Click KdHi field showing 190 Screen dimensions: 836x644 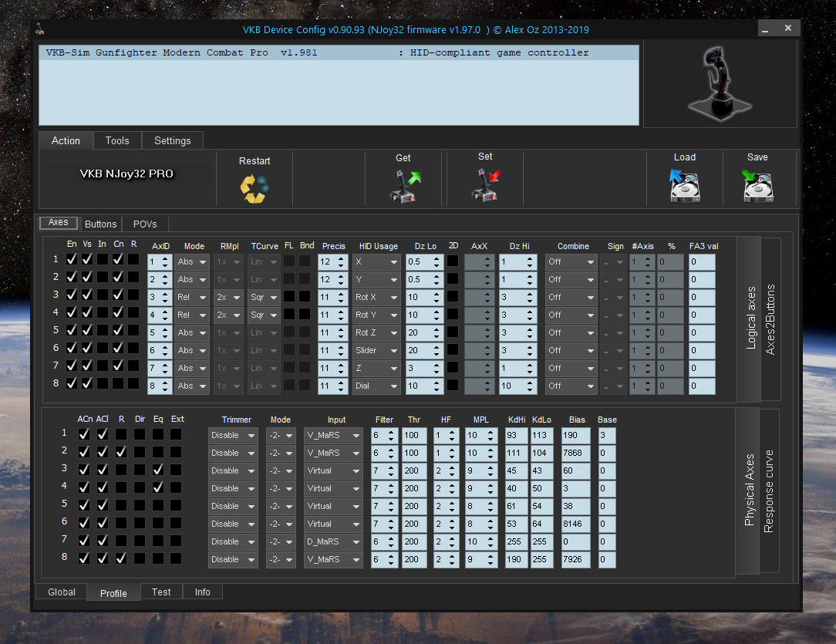[516, 559]
